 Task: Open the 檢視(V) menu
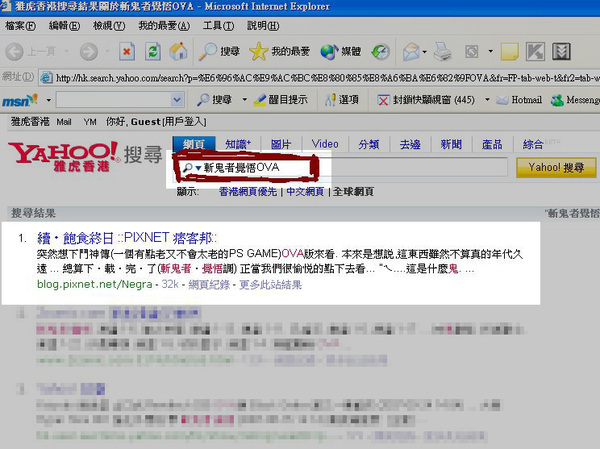pyautogui.click(x=109, y=26)
